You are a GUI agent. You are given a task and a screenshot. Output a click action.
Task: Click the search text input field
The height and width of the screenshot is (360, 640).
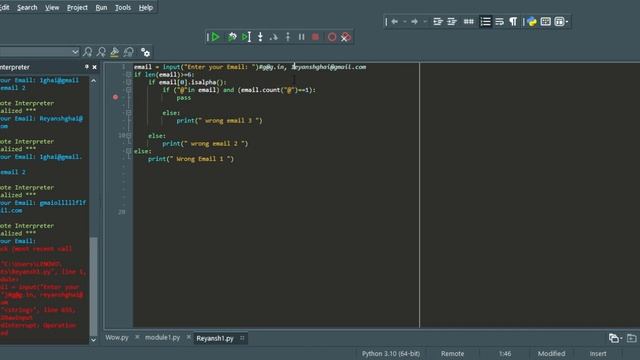[x=35, y=52]
